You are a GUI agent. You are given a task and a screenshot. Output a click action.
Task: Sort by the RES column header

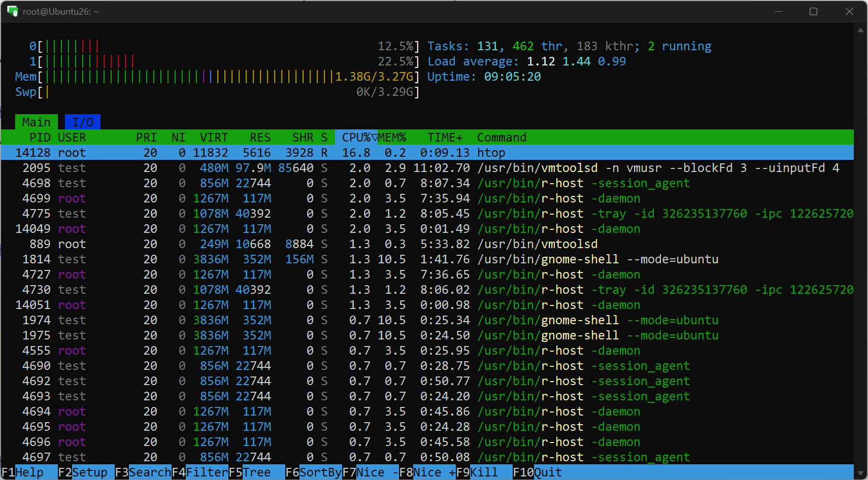(x=260, y=138)
